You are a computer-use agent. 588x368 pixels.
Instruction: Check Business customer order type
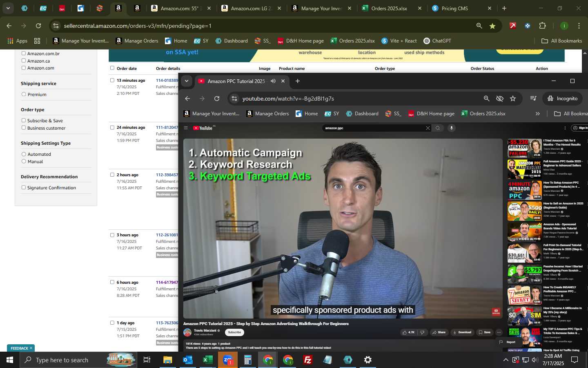[x=24, y=128]
